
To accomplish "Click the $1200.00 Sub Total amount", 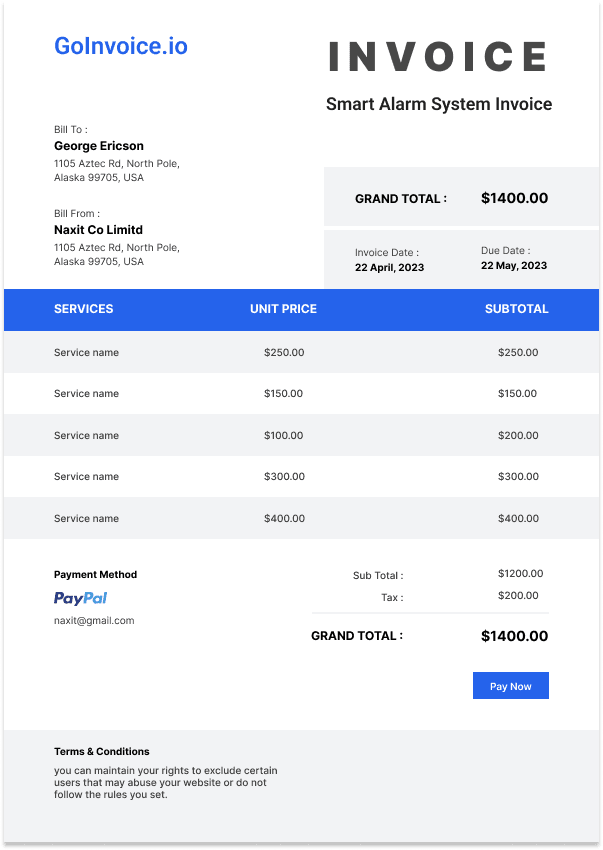I will point(521,574).
